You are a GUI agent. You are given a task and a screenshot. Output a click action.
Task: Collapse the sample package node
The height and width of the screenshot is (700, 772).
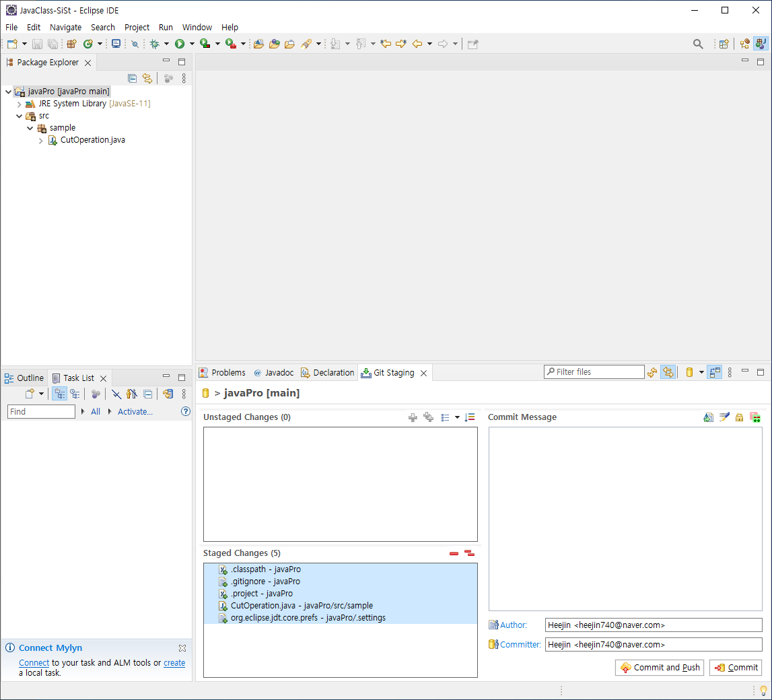click(x=30, y=128)
